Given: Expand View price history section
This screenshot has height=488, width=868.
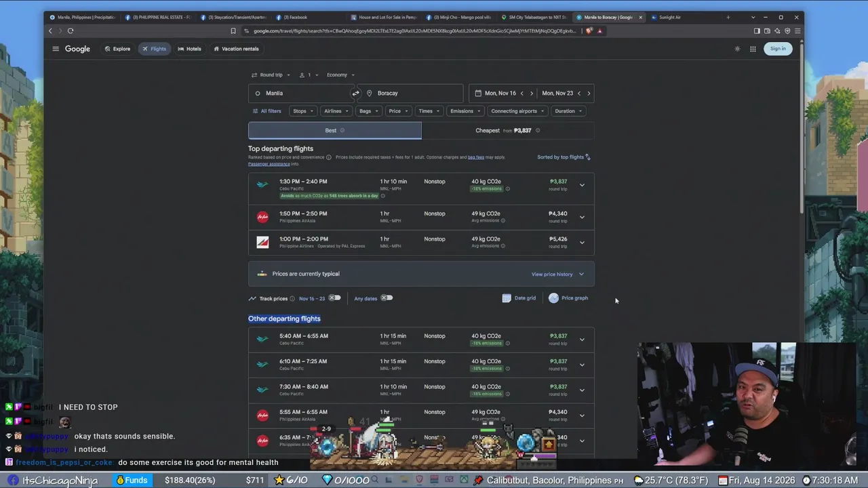Looking at the screenshot, I should (x=557, y=274).
